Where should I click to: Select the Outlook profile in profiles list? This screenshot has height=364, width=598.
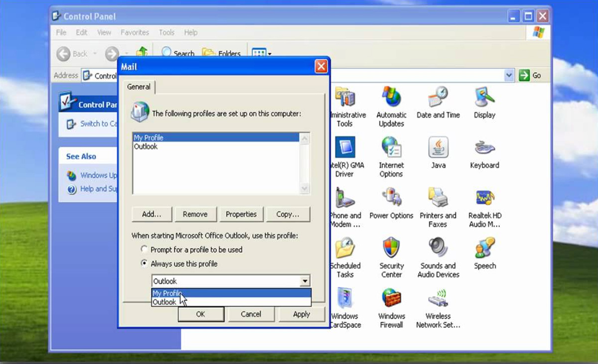(146, 147)
